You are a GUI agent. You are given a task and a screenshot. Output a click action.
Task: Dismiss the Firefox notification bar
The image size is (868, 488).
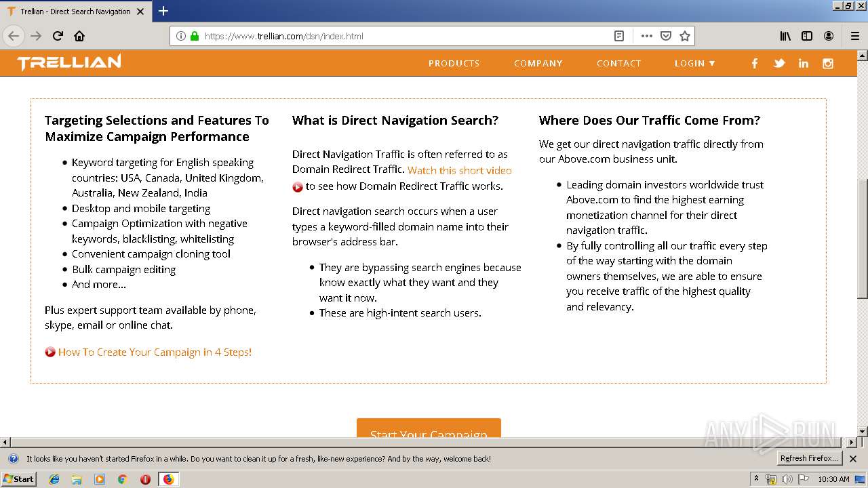tap(853, 459)
